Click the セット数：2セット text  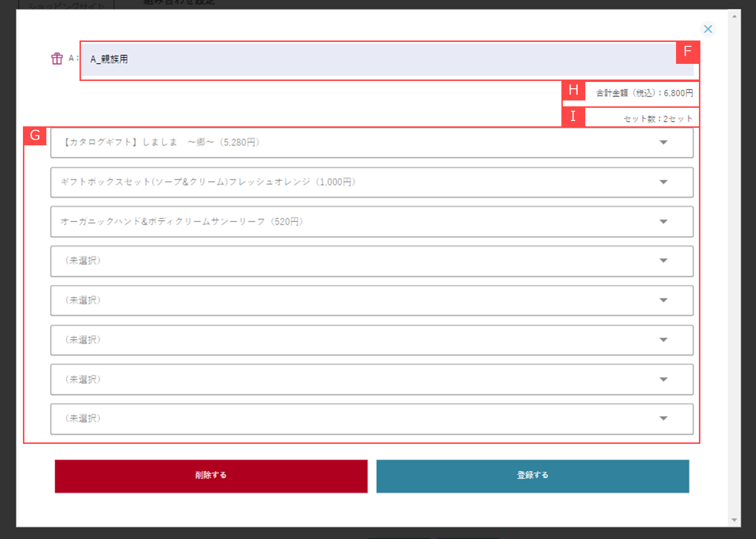(x=657, y=119)
